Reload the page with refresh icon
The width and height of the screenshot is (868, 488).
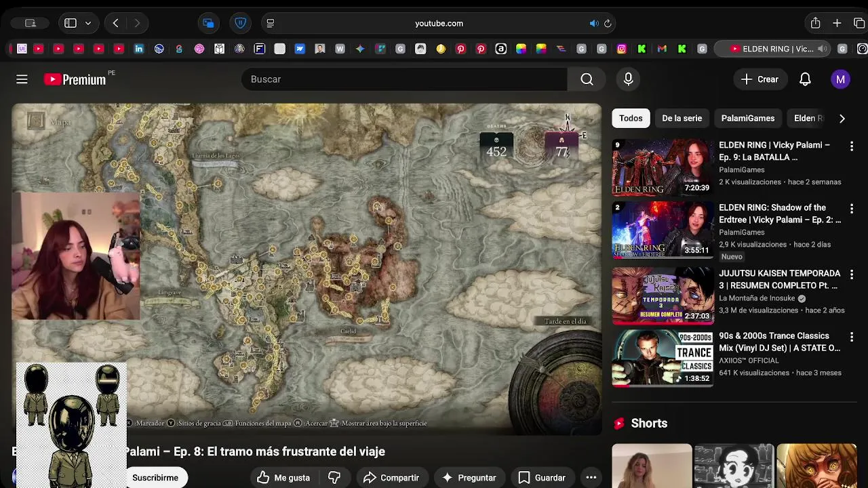[608, 23]
